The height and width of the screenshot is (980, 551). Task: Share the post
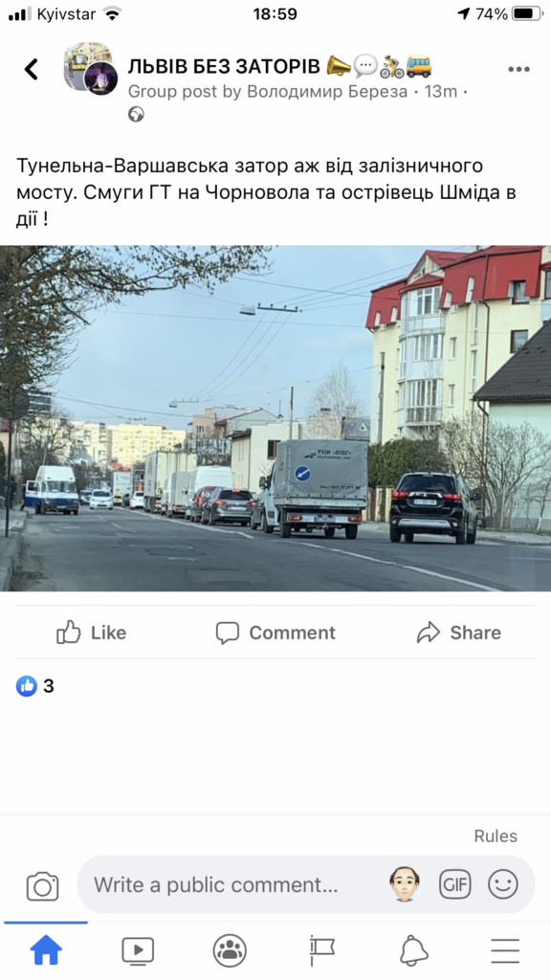[x=459, y=633]
